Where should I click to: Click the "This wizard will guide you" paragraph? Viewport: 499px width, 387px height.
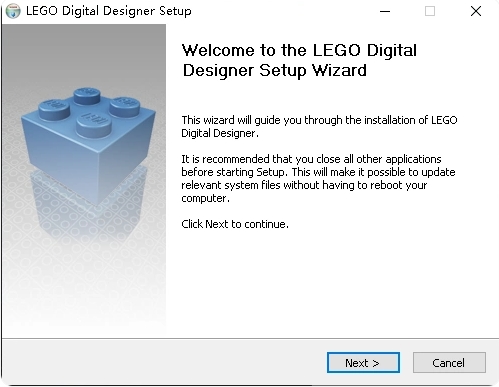point(319,126)
